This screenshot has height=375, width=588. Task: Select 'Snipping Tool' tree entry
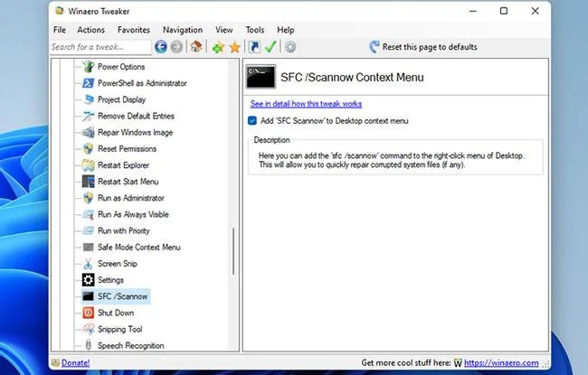click(x=120, y=329)
